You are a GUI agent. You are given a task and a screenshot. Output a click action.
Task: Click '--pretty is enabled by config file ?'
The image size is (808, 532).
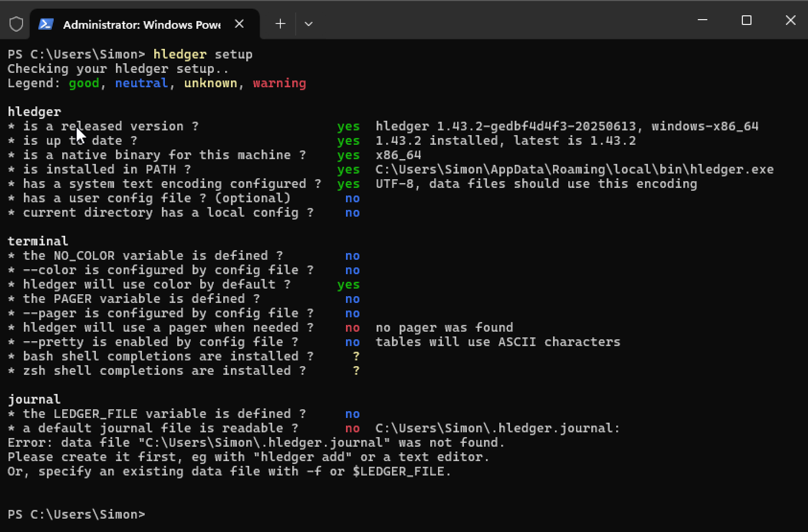(161, 342)
